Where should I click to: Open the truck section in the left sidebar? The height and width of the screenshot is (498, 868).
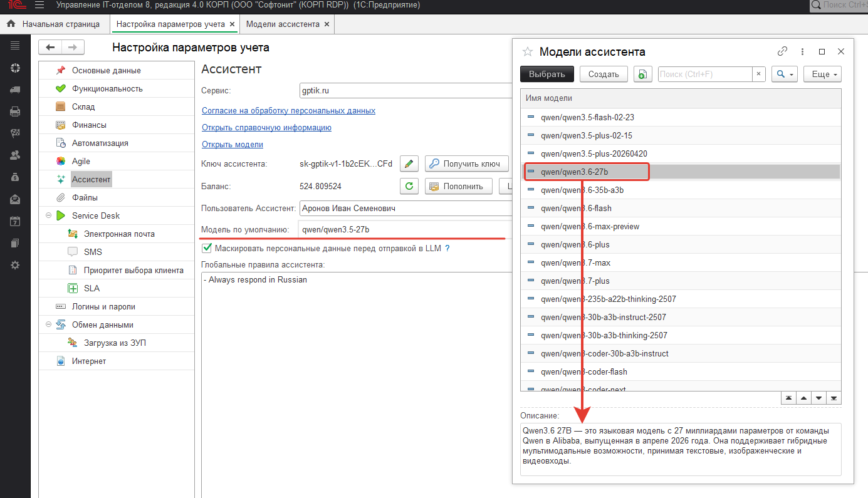click(15, 90)
